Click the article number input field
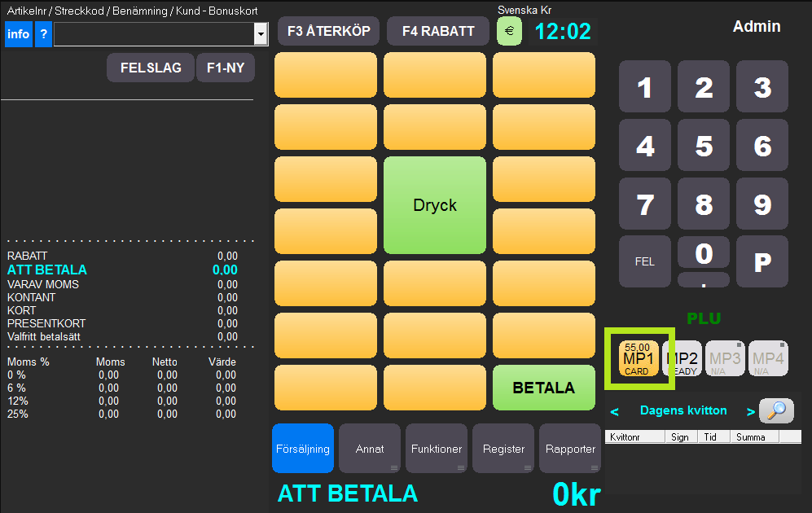This screenshot has width=812, height=513. (x=154, y=34)
